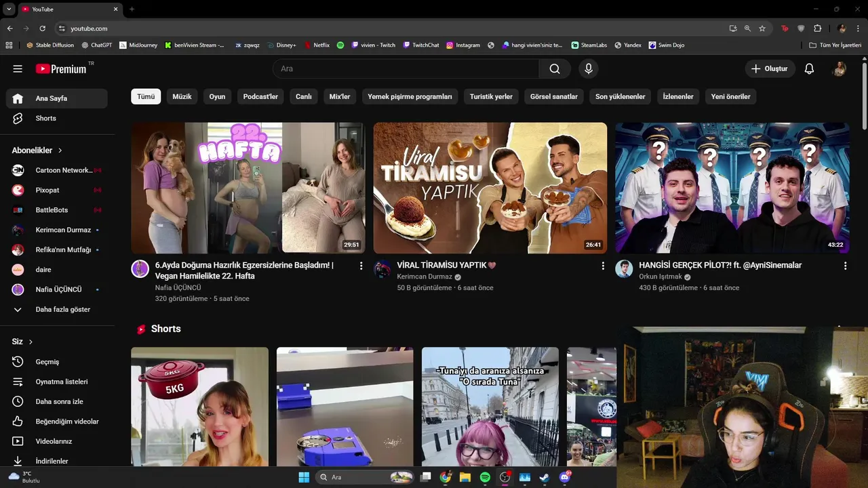Select the Yeni öneriler chip

click(x=730, y=96)
